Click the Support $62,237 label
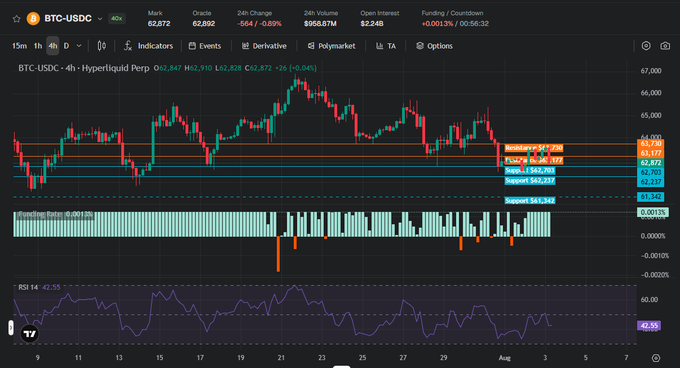The height and width of the screenshot is (368, 680). tap(530, 180)
